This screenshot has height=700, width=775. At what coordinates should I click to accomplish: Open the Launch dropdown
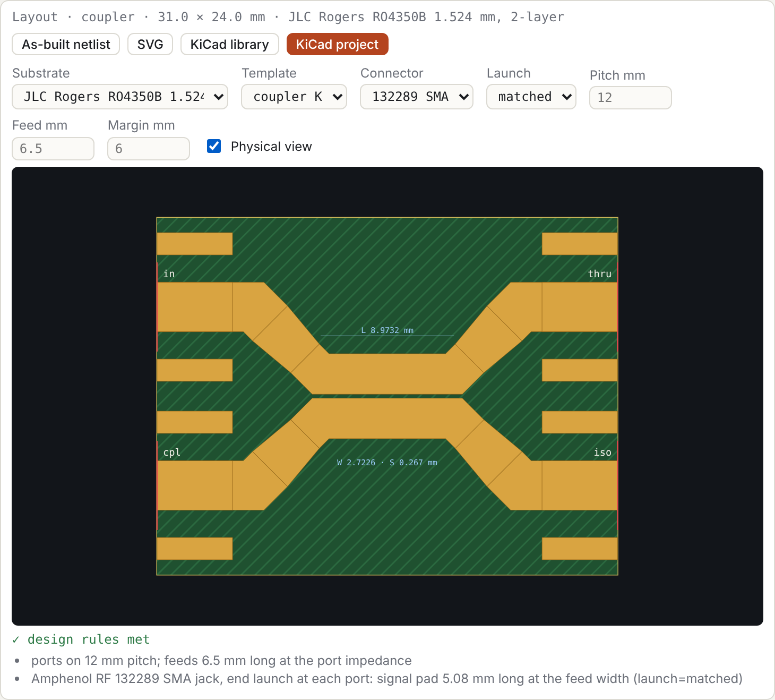[x=531, y=97]
